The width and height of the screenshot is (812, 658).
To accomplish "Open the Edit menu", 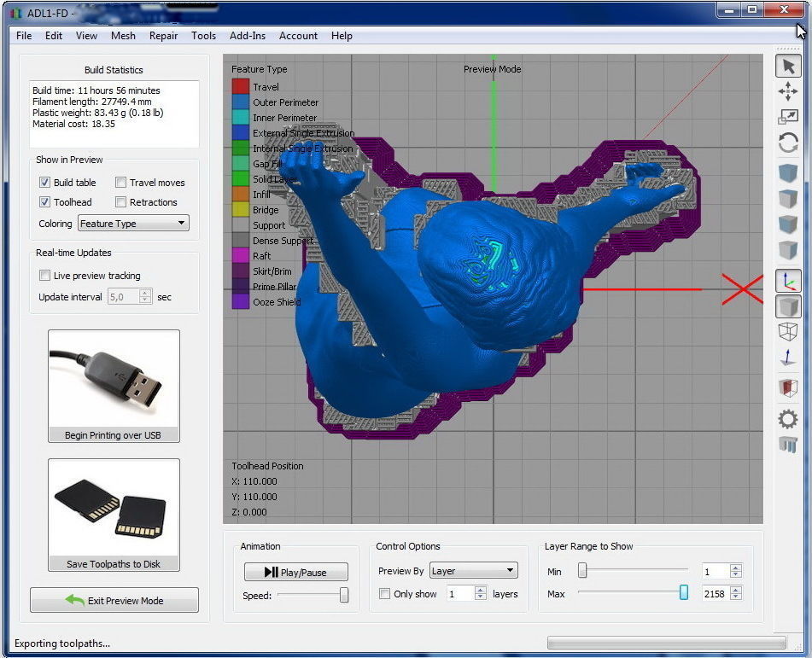I will (x=53, y=36).
